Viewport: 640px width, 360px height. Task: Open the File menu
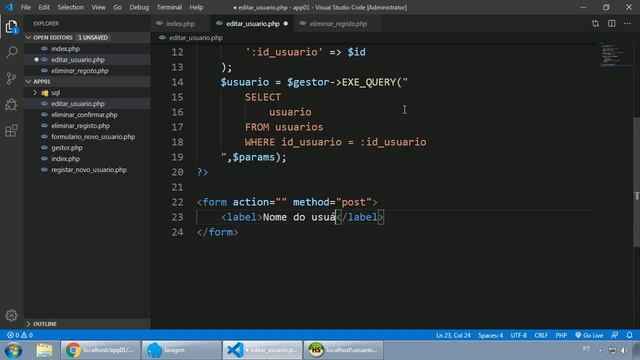[x=26, y=7]
